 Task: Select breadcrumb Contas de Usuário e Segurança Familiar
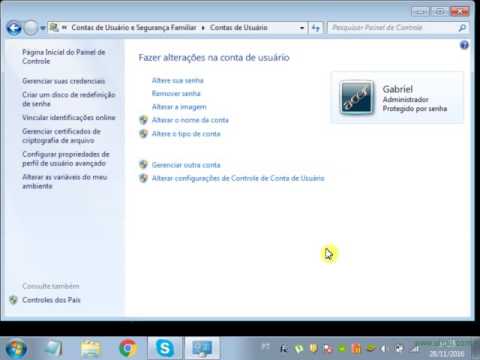tap(134, 28)
